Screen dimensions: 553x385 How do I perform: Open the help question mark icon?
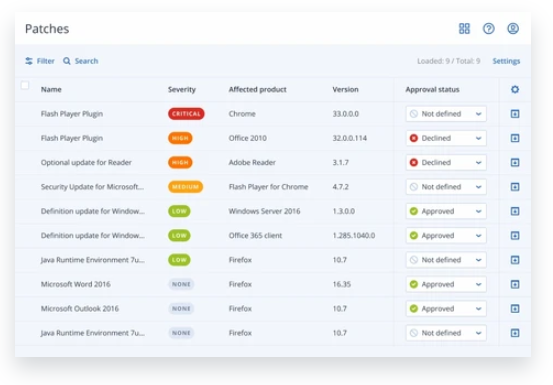tap(488, 29)
